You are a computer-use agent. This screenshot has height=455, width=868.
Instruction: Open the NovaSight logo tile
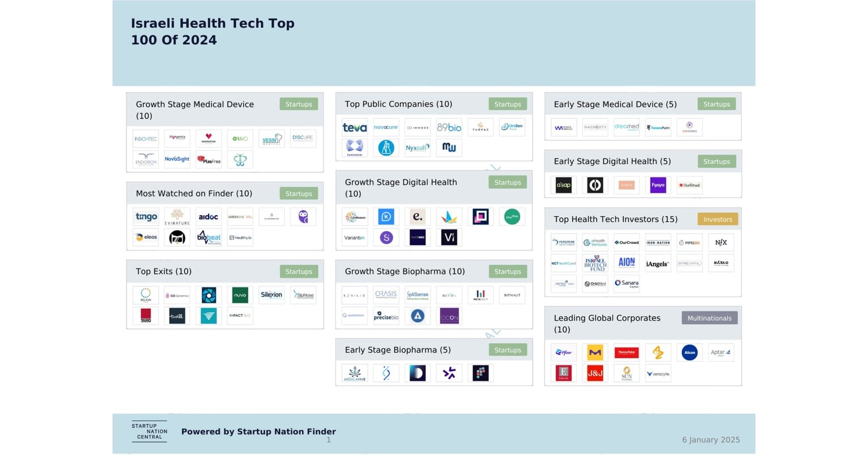177,160
